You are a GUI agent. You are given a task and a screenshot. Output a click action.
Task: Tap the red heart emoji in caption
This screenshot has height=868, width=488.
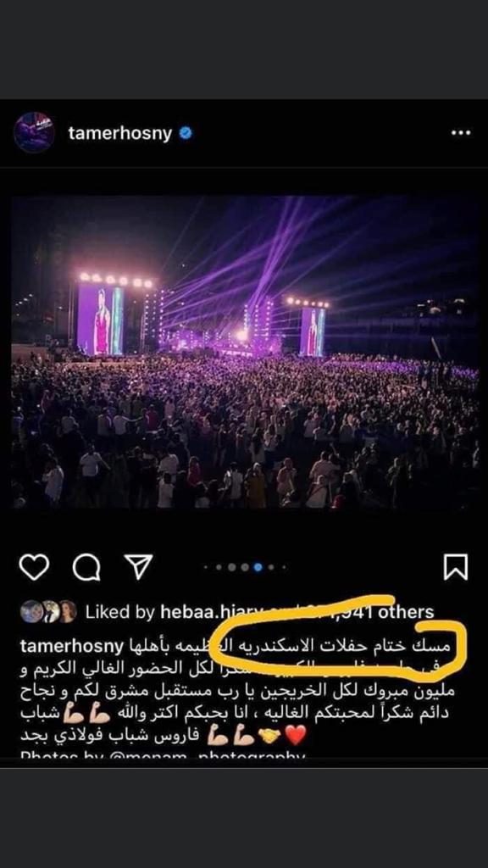coord(296,735)
